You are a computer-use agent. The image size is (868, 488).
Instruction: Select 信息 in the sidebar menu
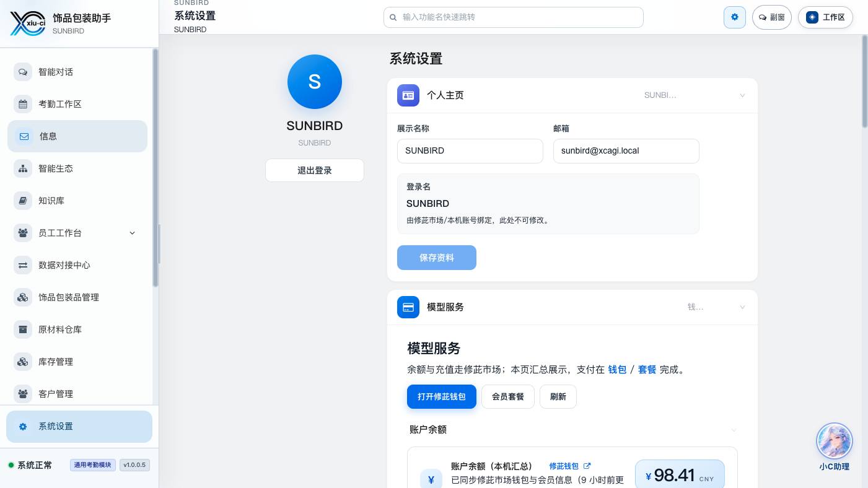77,136
